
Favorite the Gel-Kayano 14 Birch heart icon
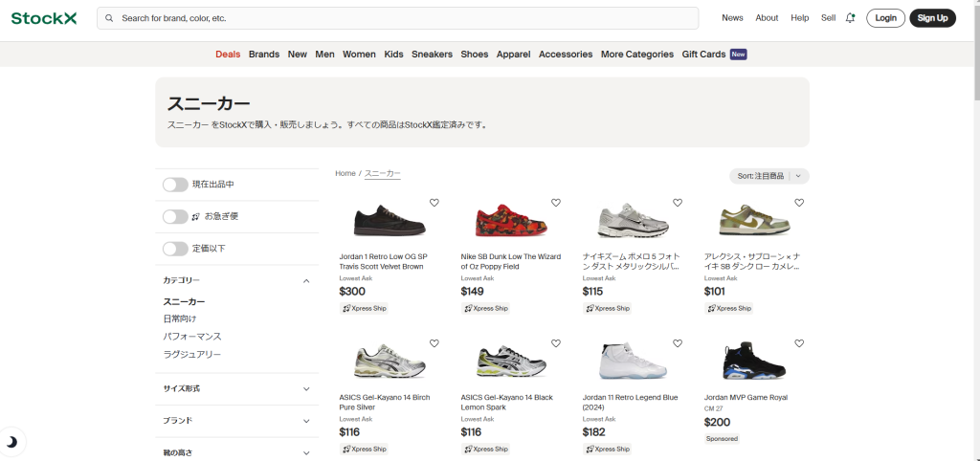tap(434, 343)
